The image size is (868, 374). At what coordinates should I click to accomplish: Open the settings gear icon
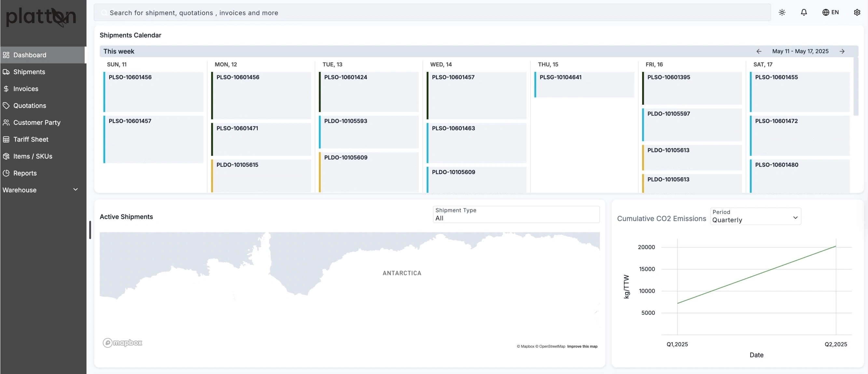857,12
